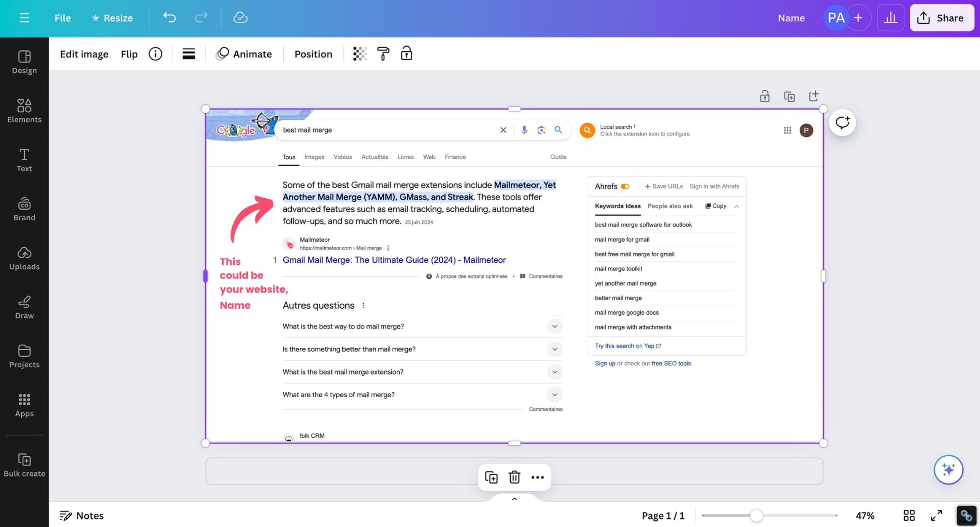Open the bottom-right help widget icon
This screenshot has width=980, height=527.
pyautogui.click(x=966, y=516)
